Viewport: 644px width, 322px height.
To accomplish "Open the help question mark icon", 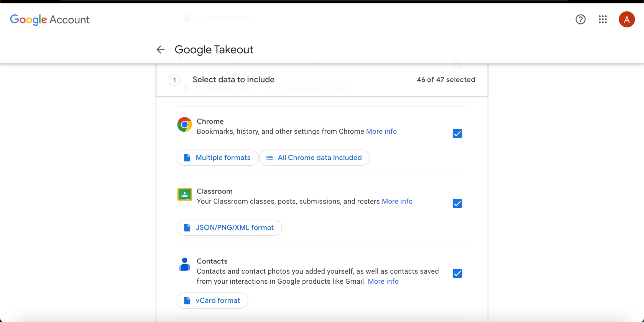I will [x=580, y=19].
